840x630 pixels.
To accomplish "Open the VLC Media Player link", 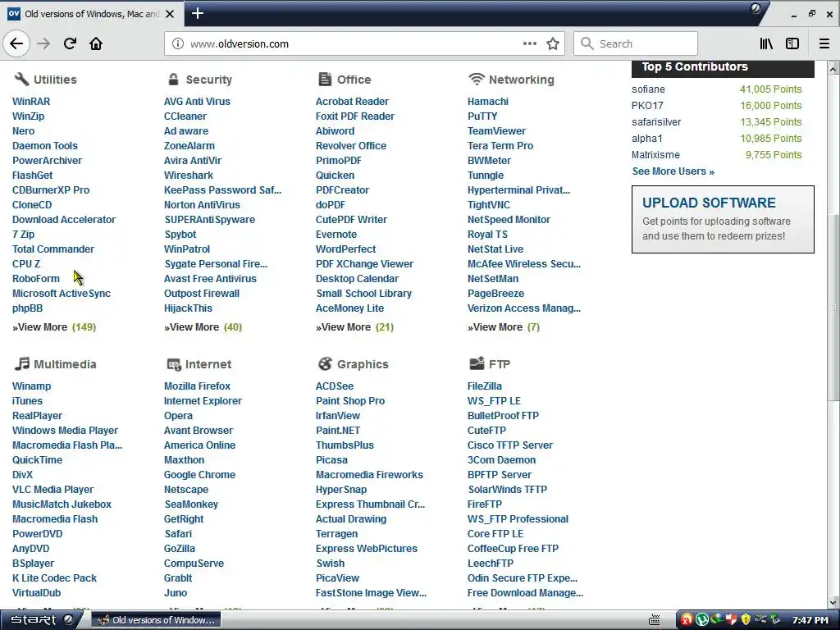I will click(53, 489).
